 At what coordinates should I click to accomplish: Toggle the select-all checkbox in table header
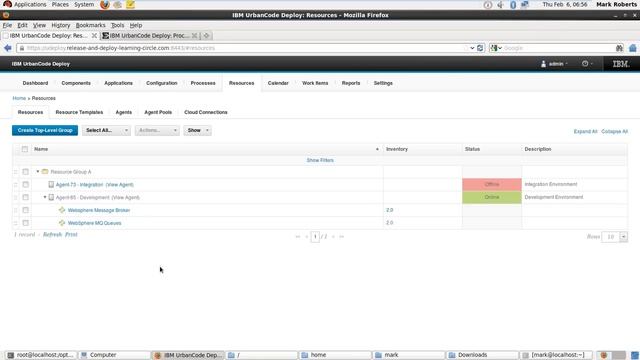[x=25, y=149]
